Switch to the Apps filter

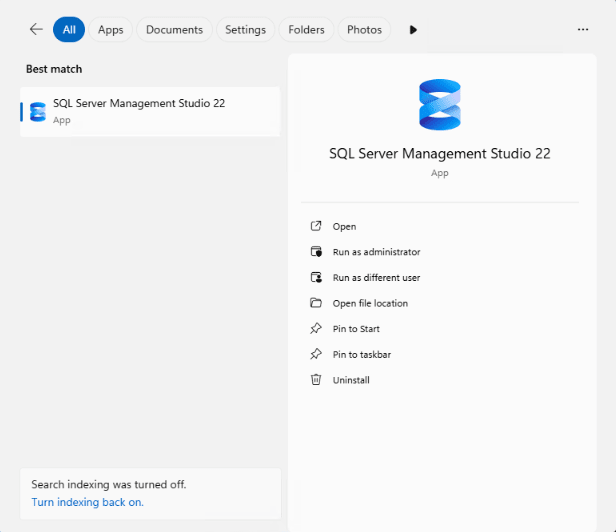pos(110,29)
